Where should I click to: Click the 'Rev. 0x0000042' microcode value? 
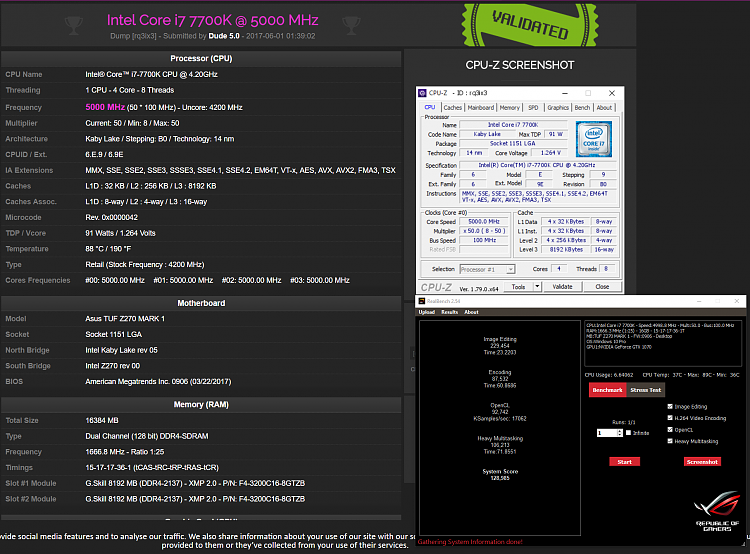111,217
